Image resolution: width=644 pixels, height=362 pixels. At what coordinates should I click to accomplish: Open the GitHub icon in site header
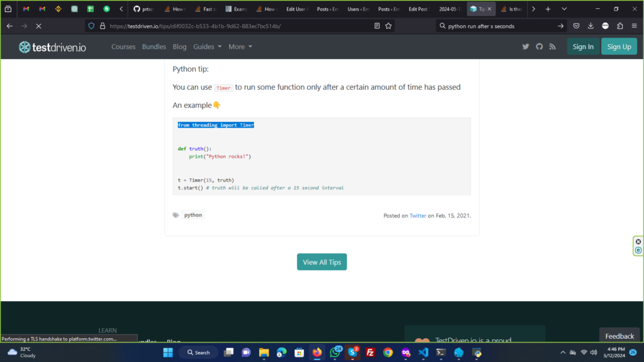[539, 47]
